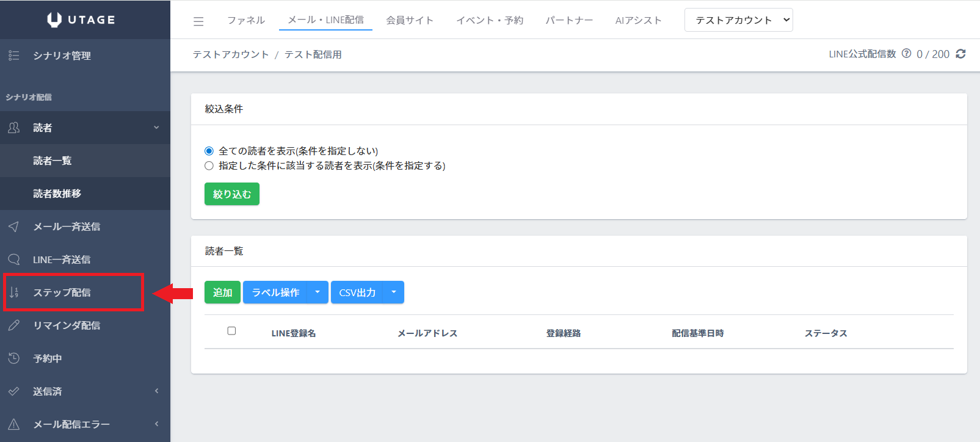Click the green 追加 button
Screen dimensions: 980x442
coord(222,292)
